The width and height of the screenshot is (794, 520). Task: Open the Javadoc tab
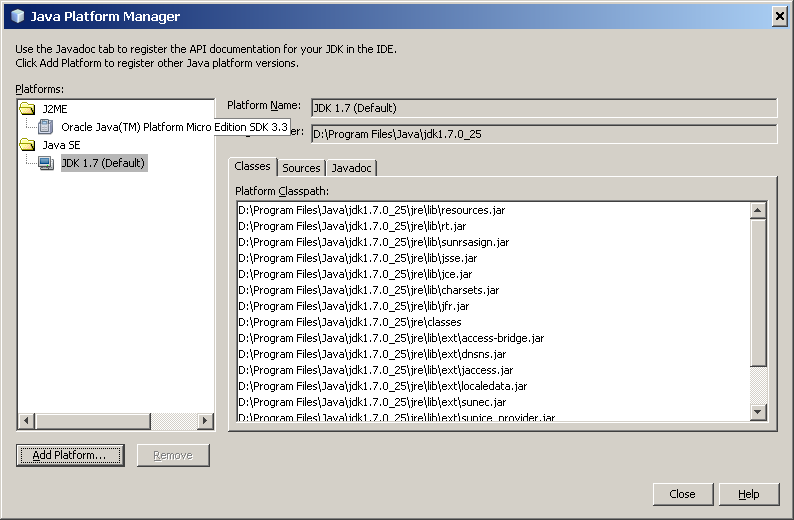[351, 168]
